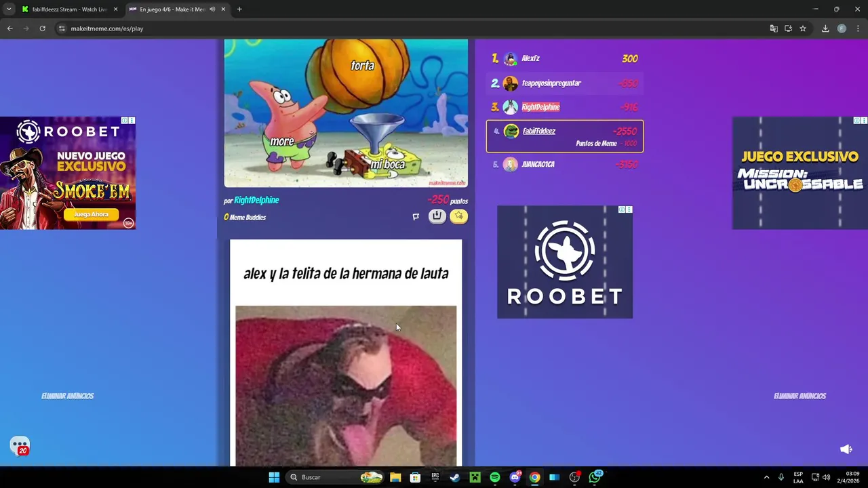Open WhatsApp from taskbar
This screenshot has height=488, width=868.
click(595, 477)
